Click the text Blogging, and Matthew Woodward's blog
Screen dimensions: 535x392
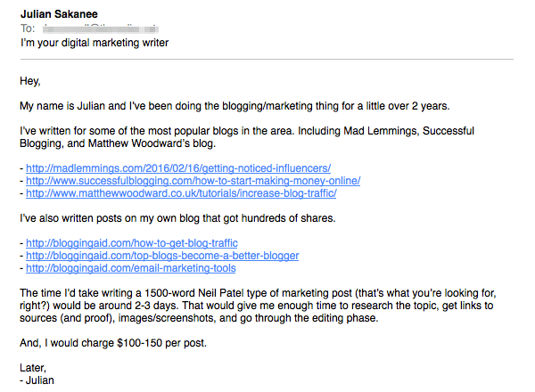pyautogui.click(x=118, y=143)
